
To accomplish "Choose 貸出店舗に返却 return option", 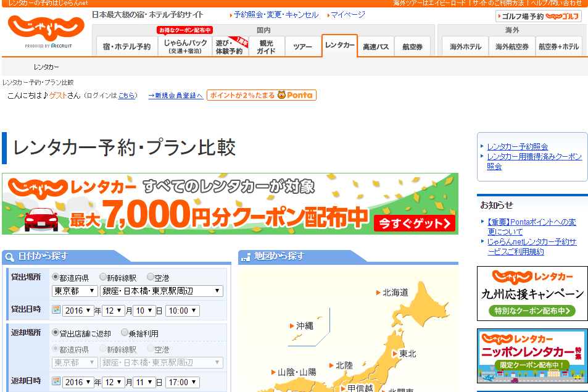I will (56, 332).
